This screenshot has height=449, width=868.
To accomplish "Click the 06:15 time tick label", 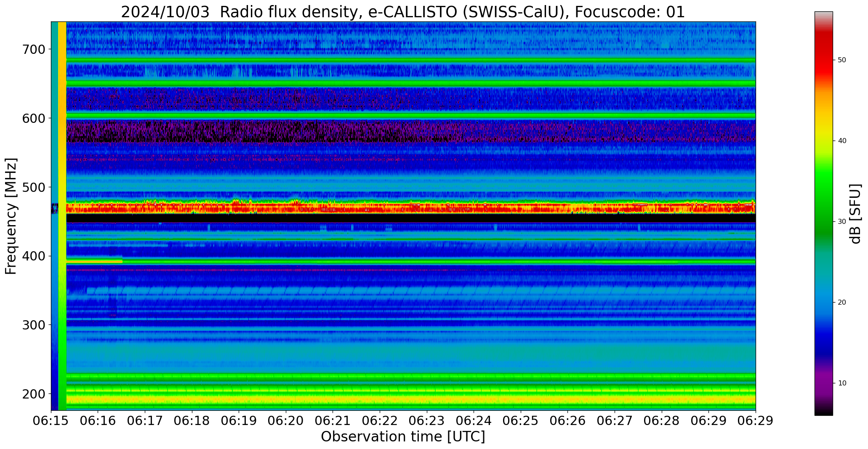I will (x=51, y=421).
